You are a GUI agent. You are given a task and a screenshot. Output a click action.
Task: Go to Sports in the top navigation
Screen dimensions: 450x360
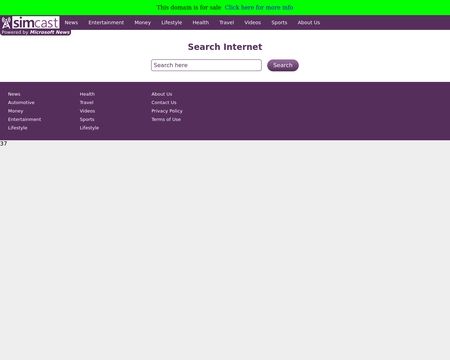pyautogui.click(x=279, y=23)
